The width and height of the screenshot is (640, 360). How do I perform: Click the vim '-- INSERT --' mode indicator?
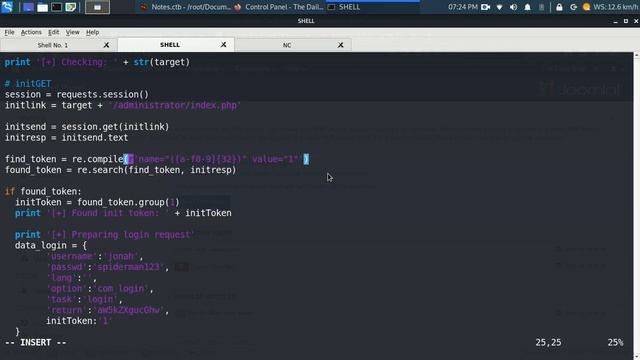pos(36,342)
